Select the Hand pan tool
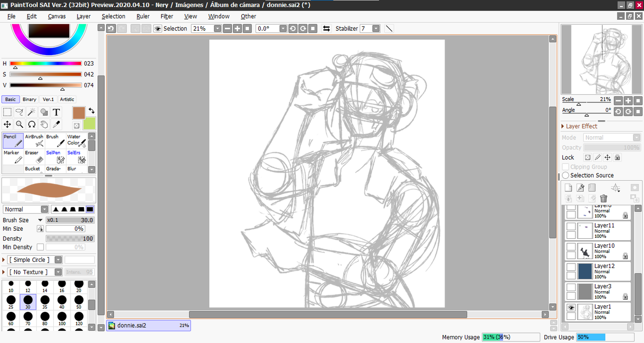This screenshot has height=343, width=644. pyautogui.click(x=44, y=124)
